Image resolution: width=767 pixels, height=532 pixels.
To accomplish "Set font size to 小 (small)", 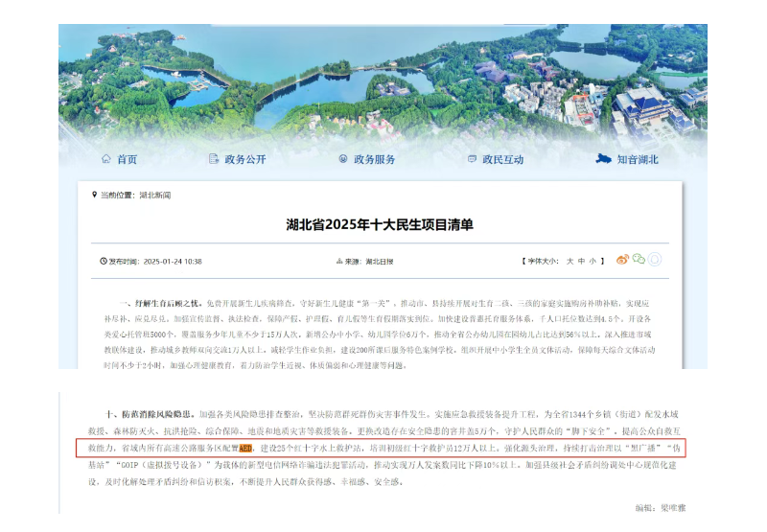I will coord(593,261).
